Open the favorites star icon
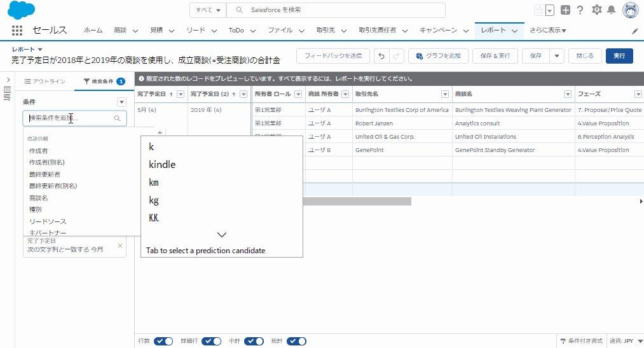The width and height of the screenshot is (644, 348). tap(539, 10)
